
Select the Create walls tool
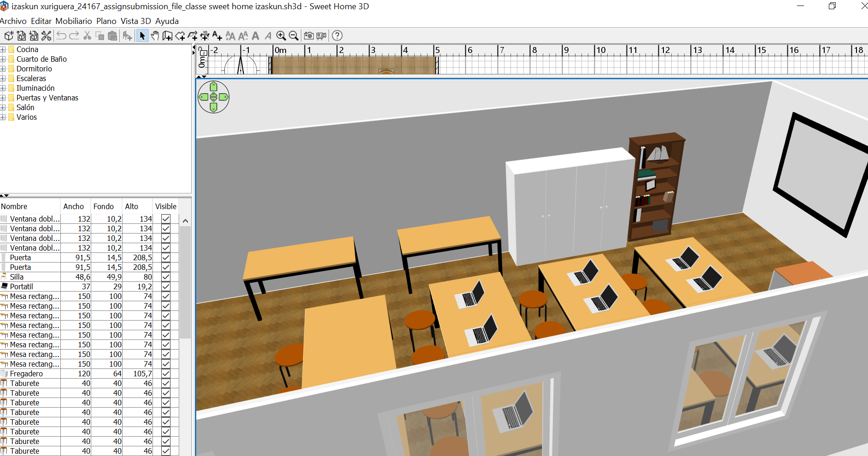click(x=167, y=36)
